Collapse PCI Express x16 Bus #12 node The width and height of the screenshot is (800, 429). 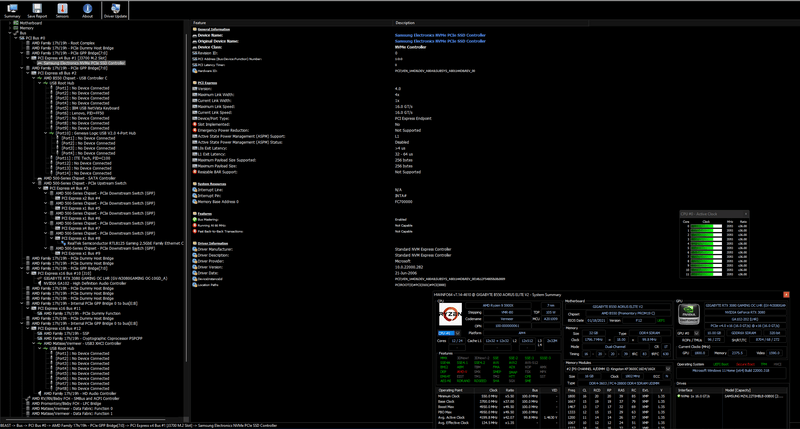(x=28, y=329)
